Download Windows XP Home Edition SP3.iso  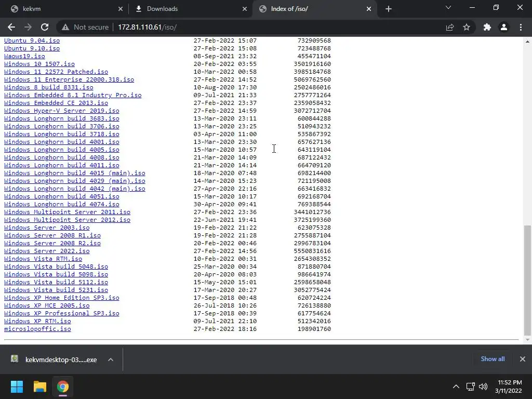tap(61, 298)
